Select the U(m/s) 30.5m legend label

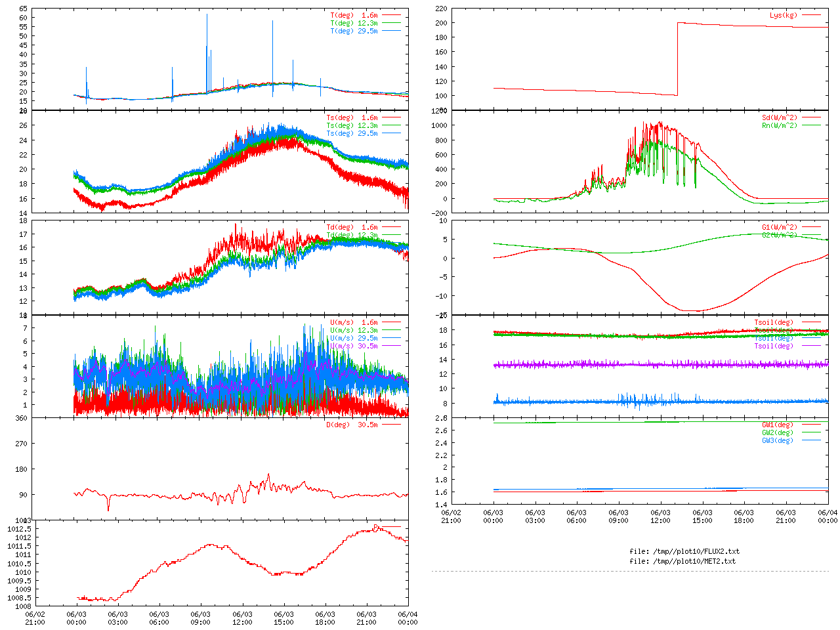click(354, 346)
